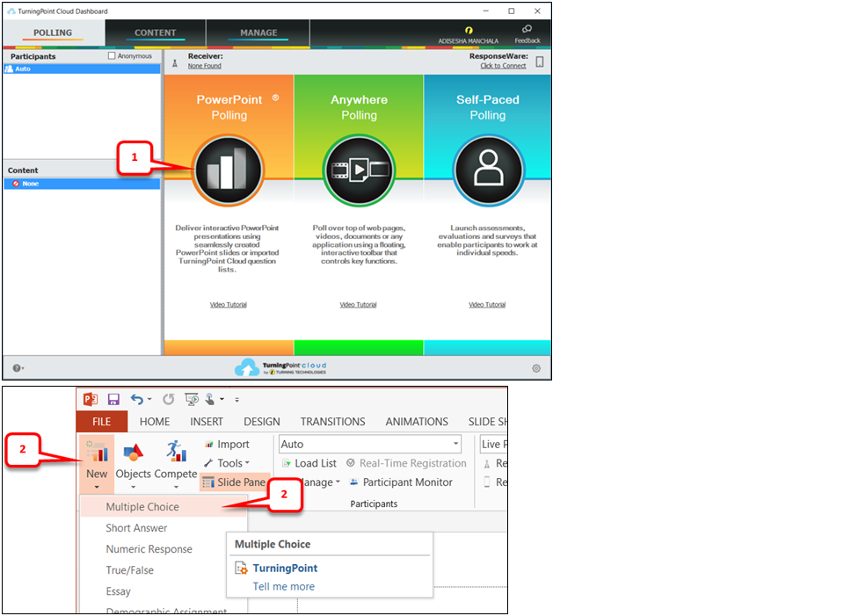
Task: Switch to the CONTENT tab
Action: (x=155, y=33)
